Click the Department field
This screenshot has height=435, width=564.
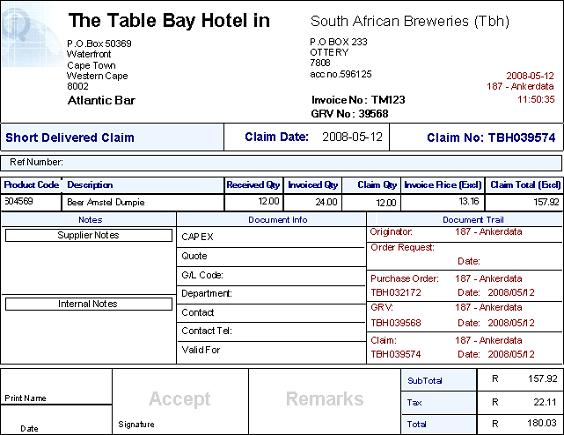point(272,294)
